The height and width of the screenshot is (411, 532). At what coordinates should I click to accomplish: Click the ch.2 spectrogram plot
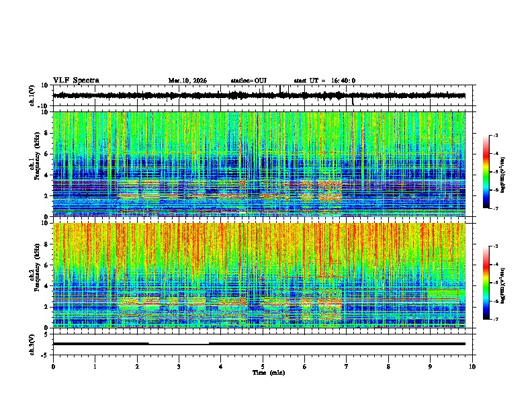[x=259, y=275]
